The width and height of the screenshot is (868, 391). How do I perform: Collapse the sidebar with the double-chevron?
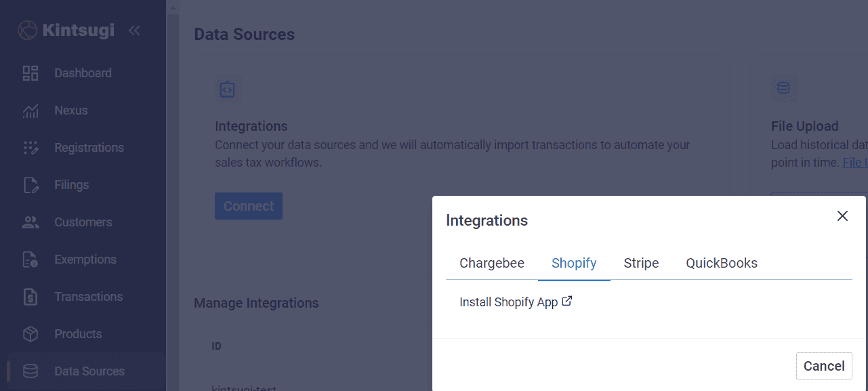(134, 30)
